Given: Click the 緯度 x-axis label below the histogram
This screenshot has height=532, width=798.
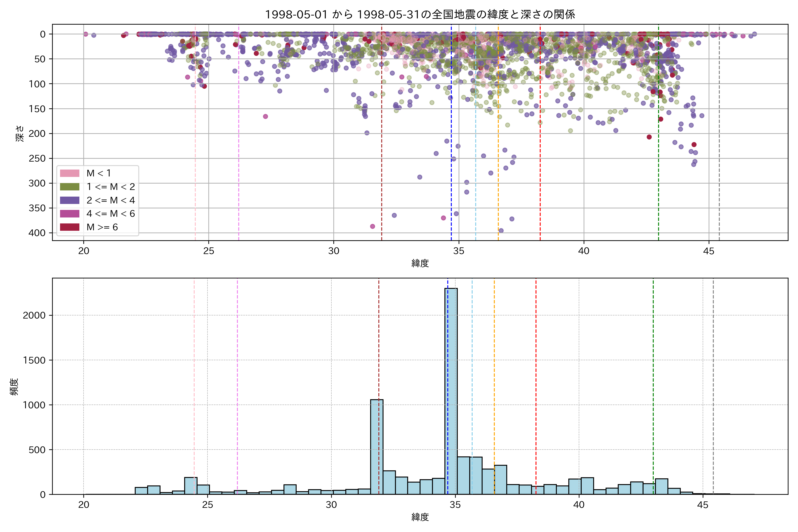Looking at the screenshot, I should click(420, 517).
